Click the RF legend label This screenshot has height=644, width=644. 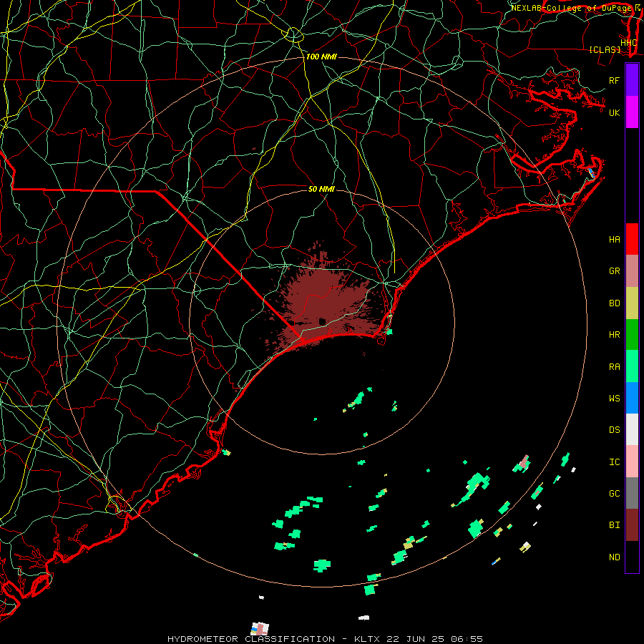pyautogui.click(x=615, y=80)
